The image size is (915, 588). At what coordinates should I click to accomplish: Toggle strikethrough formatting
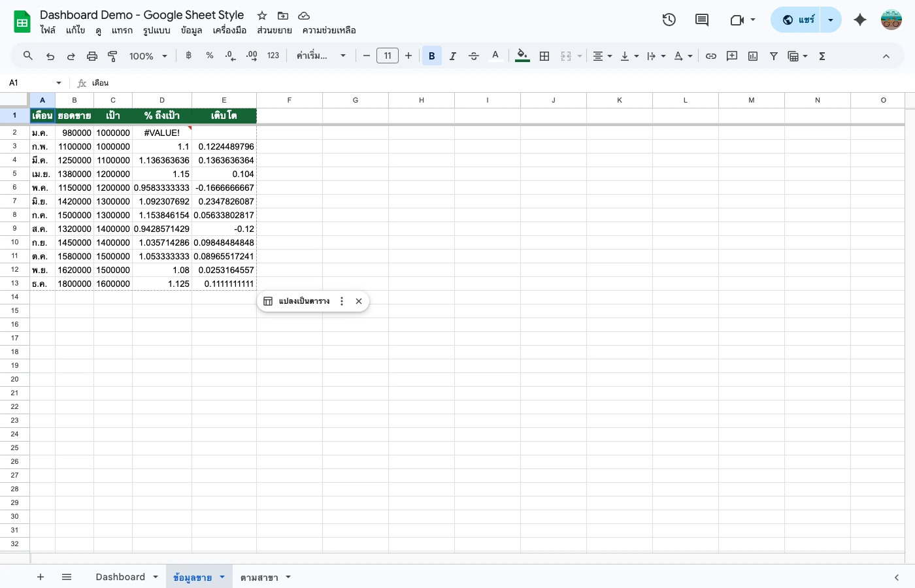click(x=473, y=56)
